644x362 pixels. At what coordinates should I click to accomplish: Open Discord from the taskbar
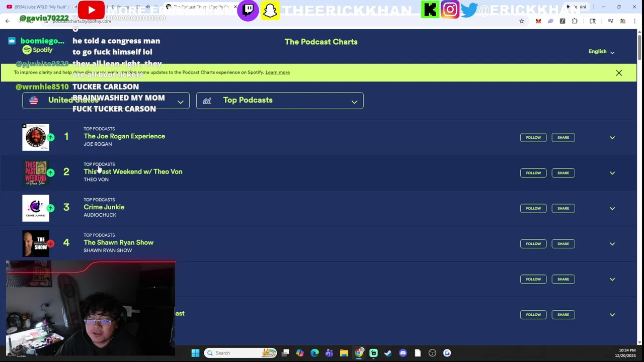coord(403,353)
